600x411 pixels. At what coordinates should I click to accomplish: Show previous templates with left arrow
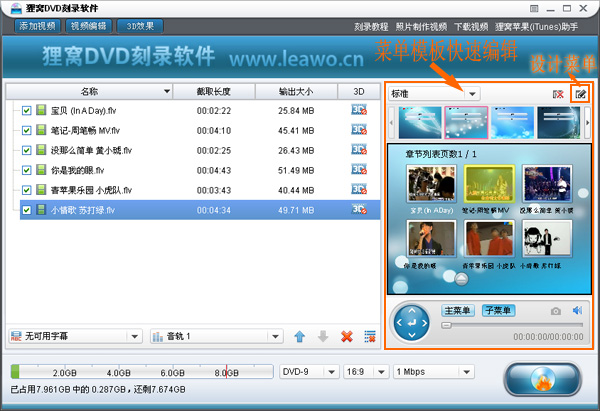tap(391, 123)
